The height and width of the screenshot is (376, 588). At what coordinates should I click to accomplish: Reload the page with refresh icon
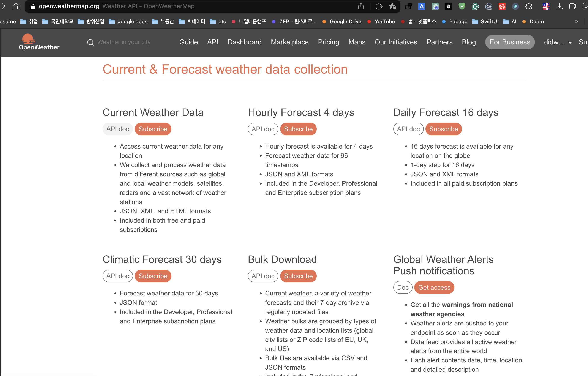point(379,6)
